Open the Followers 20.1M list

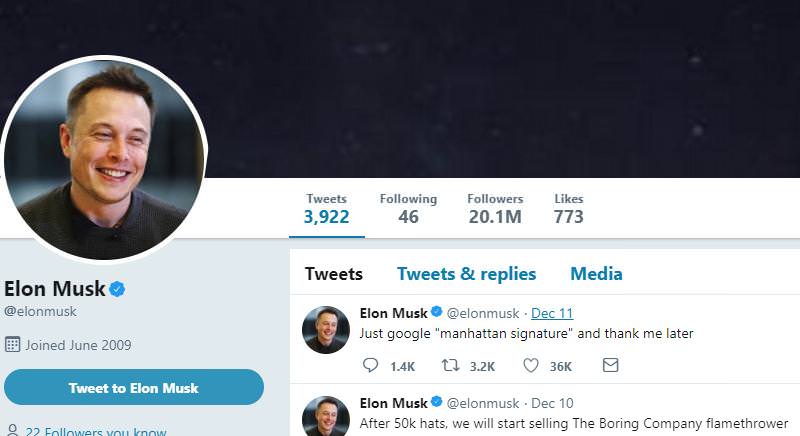tap(495, 209)
